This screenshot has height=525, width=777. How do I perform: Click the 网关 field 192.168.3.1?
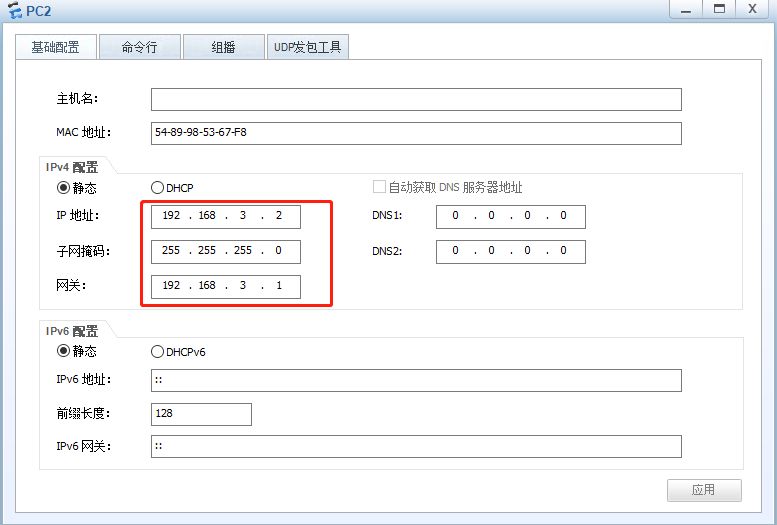point(225,287)
